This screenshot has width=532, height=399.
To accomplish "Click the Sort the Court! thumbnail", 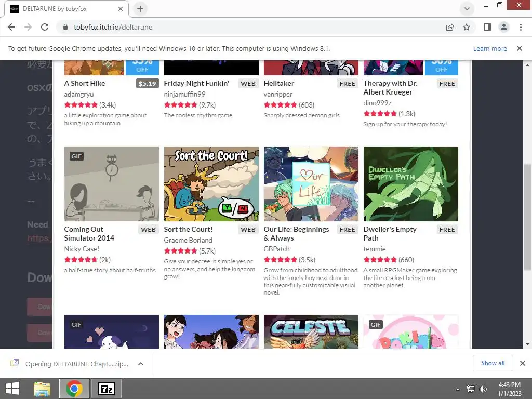I will click(211, 184).
